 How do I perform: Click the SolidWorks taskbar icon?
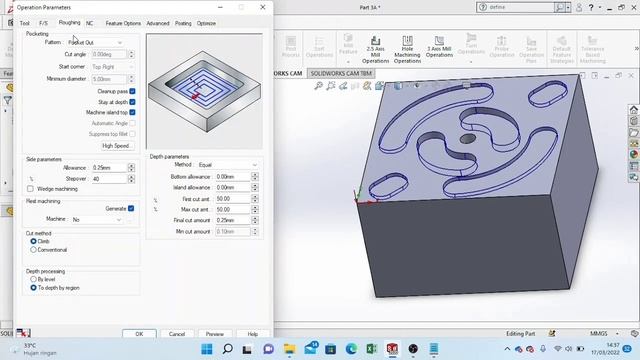tap(392, 349)
